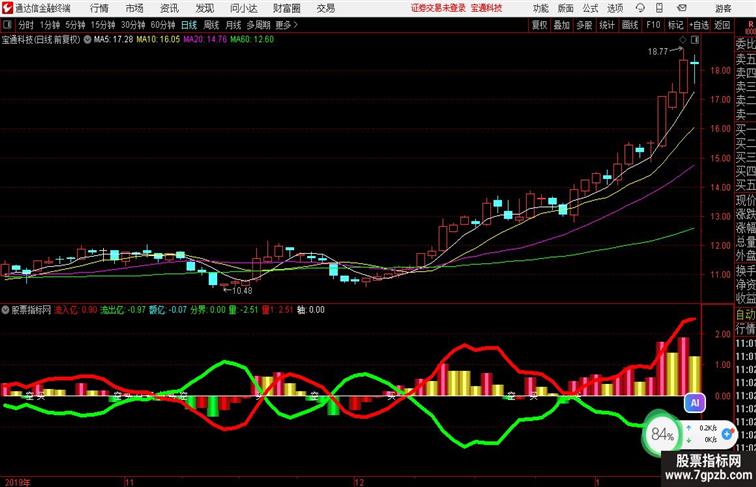Screen dimensions: 756x487
Task: Open the 交易 menu
Action: click(326, 8)
